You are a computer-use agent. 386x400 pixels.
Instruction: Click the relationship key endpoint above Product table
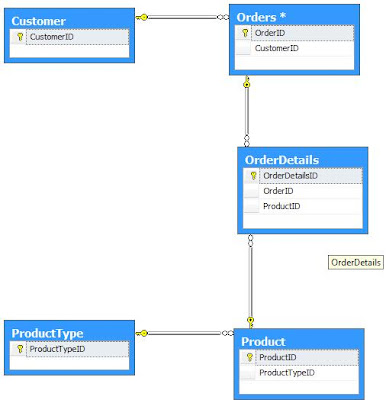pos(250,322)
